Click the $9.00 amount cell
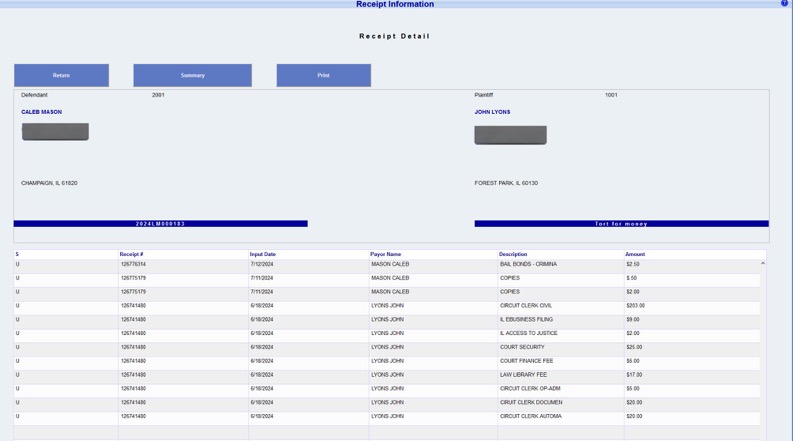This screenshot has width=793, height=441. pyautogui.click(x=633, y=320)
